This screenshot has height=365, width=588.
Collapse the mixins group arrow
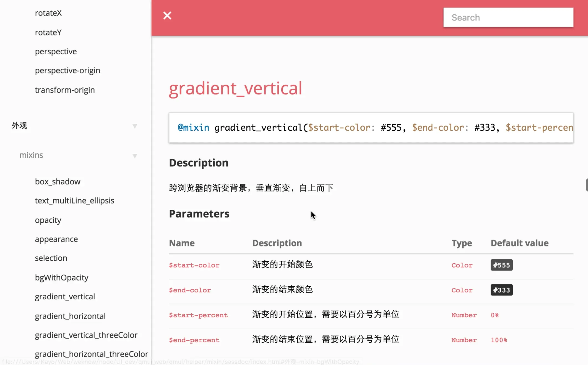click(135, 156)
